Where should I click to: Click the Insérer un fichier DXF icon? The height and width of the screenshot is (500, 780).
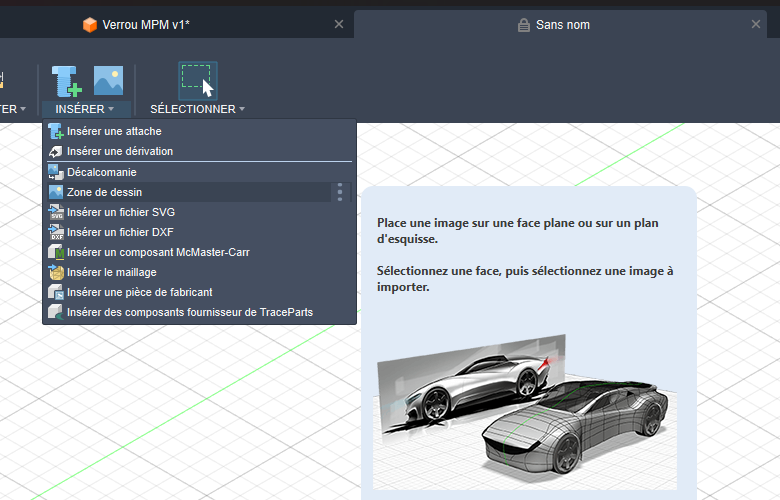[x=56, y=232]
